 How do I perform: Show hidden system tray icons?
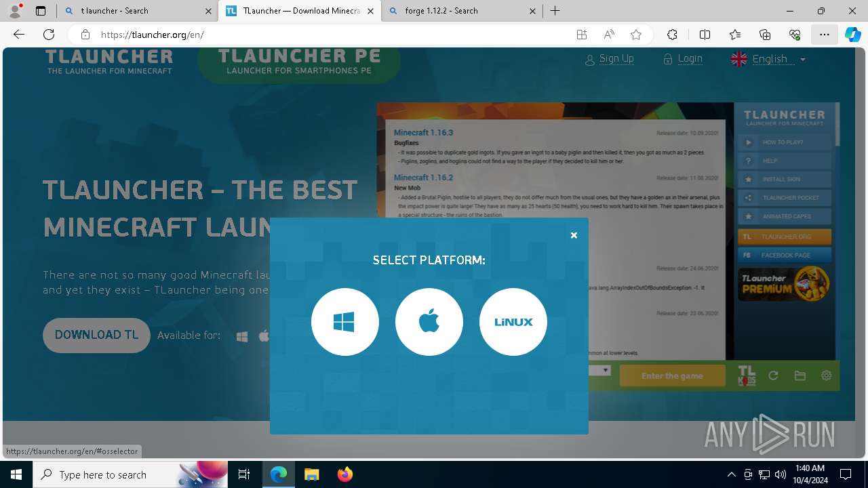point(732,474)
